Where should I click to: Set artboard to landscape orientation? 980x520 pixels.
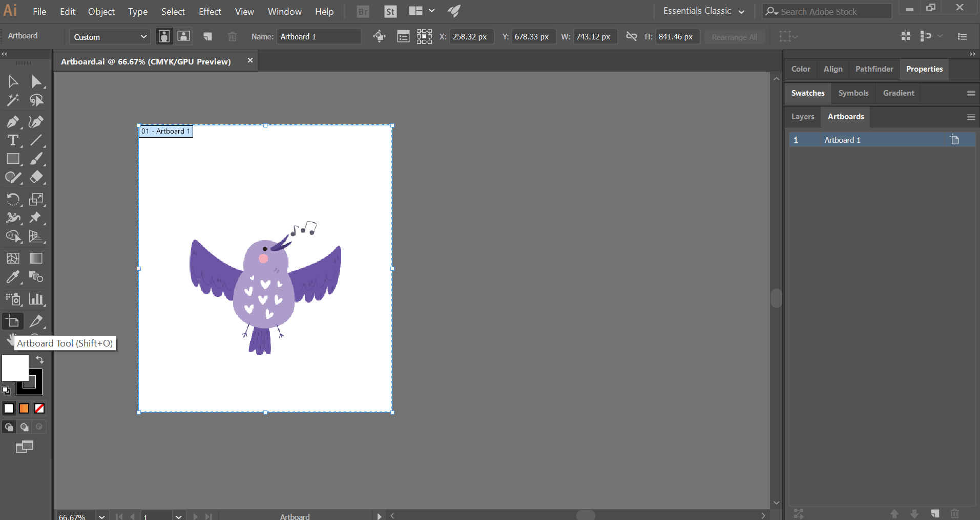click(x=183, y=36)
